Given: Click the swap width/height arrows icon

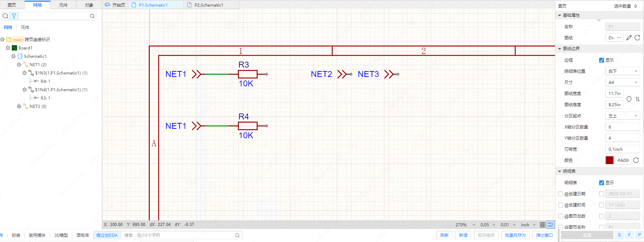Looking at the screenshot, I should coord(637,99).
